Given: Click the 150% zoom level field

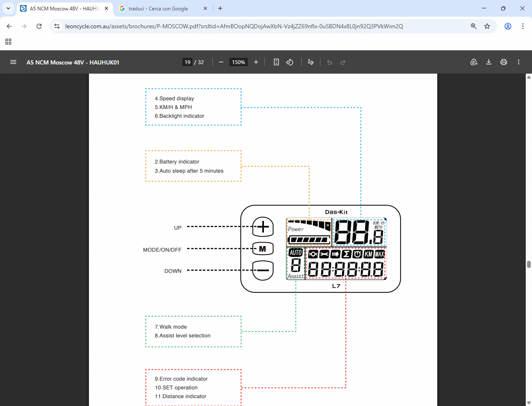Looking at the screenshot, I should tap(239, 62).
